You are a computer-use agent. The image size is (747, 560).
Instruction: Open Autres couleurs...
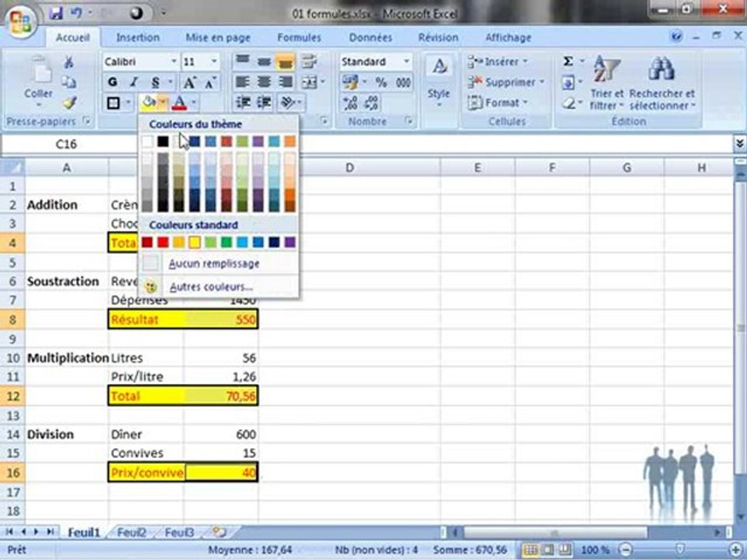click(x=218, y=287)
